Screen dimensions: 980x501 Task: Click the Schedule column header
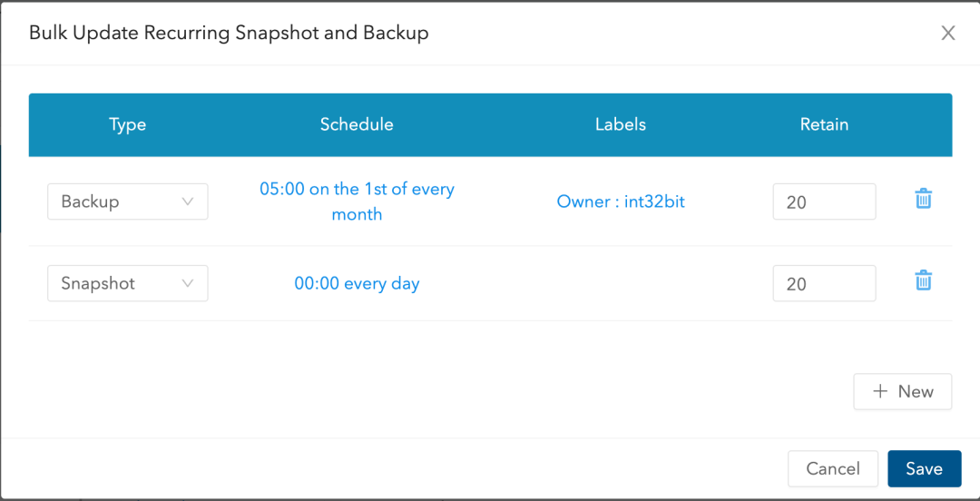(357, 124)
